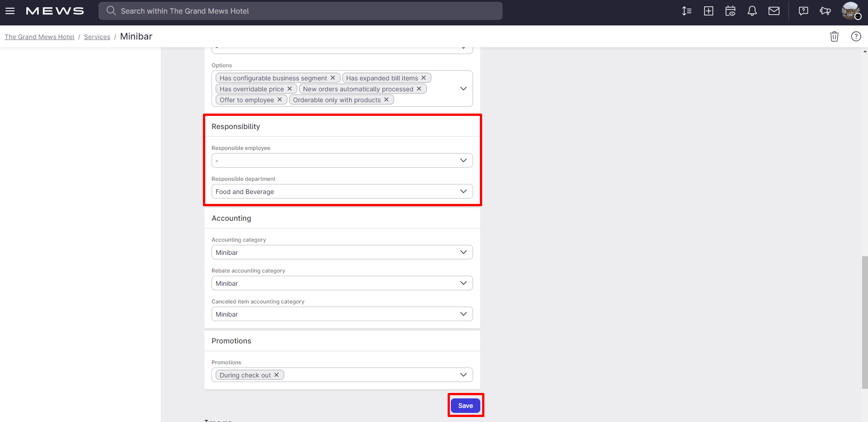Open The Grand Mews Hotel breadcrumb
Viewport: 868px width, 422px height.
[39, 36]
